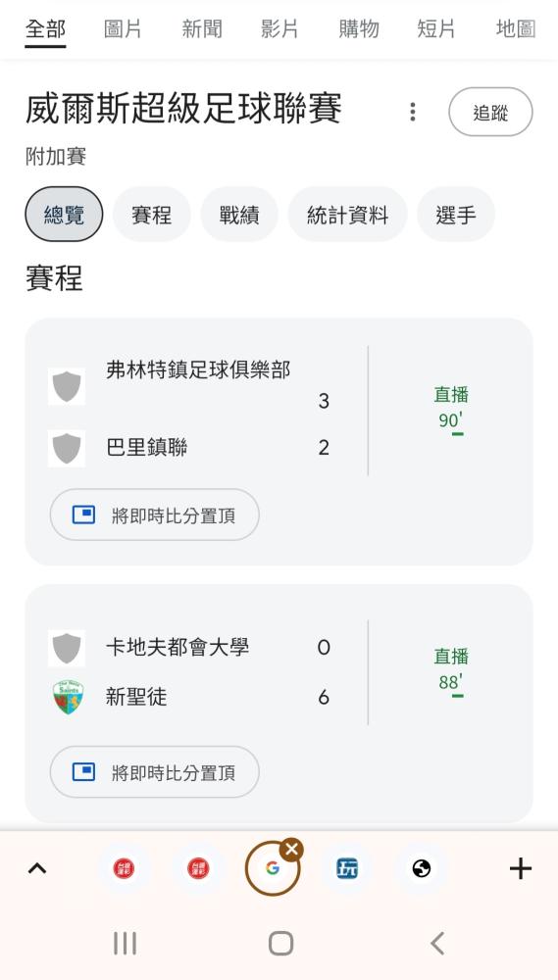The height and width of the screenshot is (980, 558).
Task: Open the recent apps navigation button
Action: pyautogui.click(x=126, y=943)
